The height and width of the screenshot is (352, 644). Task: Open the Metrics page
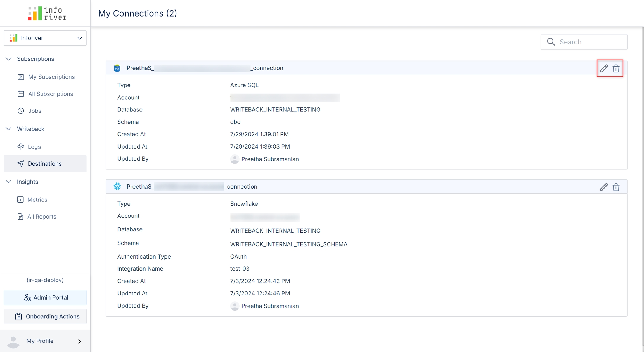point(37,200)
